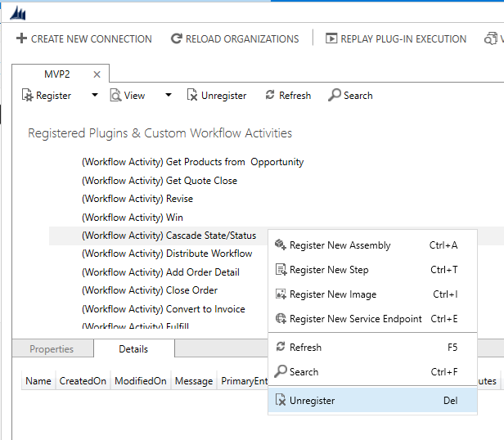
Task: Click the Register gear-document icon in toolbar
Action: [x=27, y=95]
